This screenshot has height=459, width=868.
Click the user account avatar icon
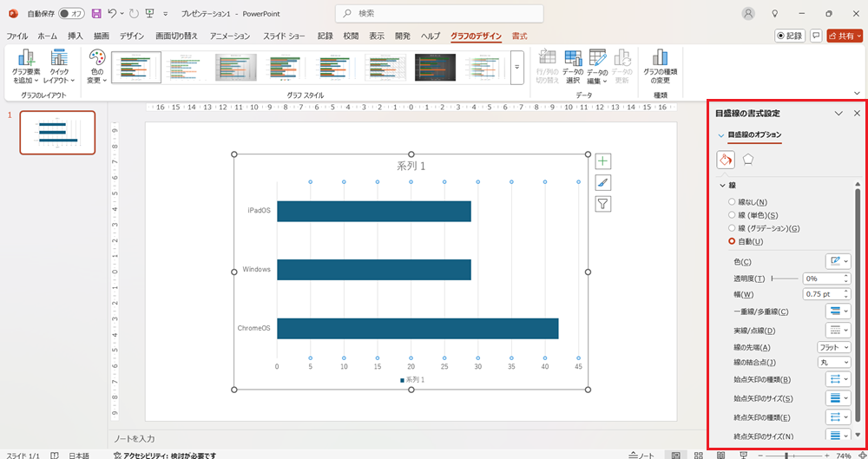click(748, 13)
